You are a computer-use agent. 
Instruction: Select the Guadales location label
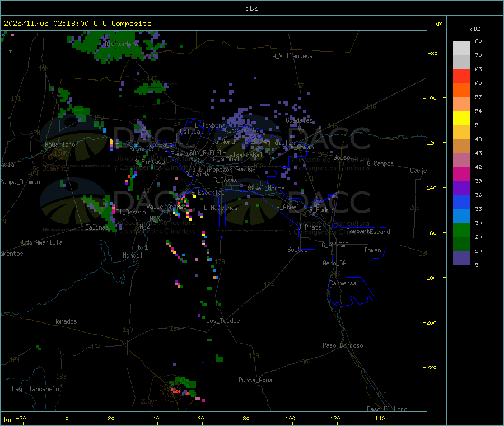(x=299, y=120)
